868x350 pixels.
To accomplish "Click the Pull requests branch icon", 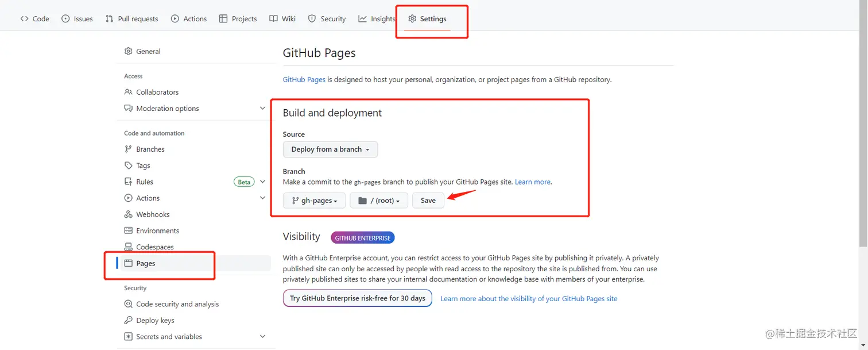I will [110, 18].
